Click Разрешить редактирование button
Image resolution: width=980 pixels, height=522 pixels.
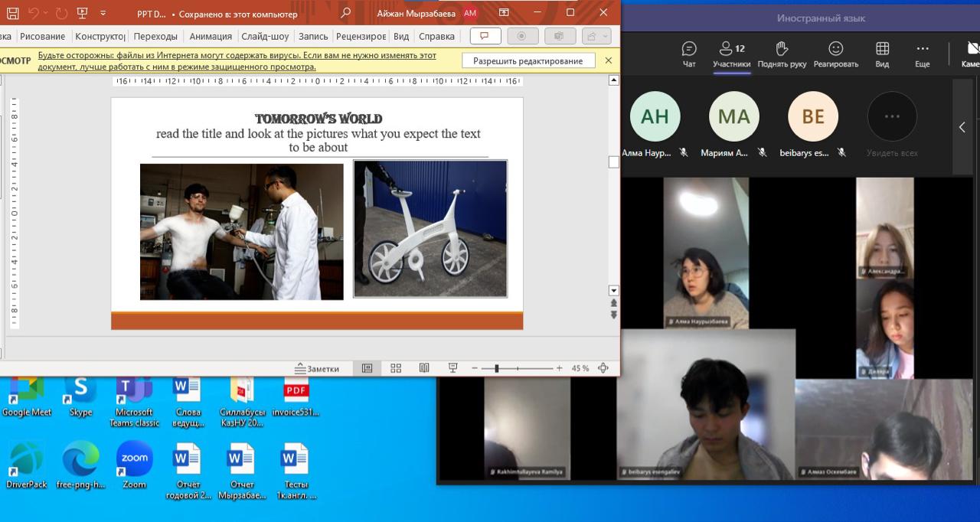click(528, 60)
